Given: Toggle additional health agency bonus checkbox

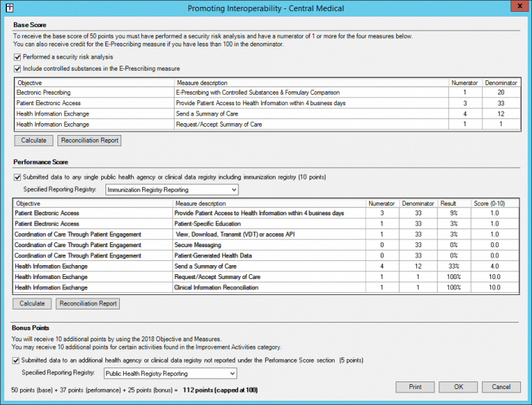Looking at the screenshot, I should coord(17,361).
